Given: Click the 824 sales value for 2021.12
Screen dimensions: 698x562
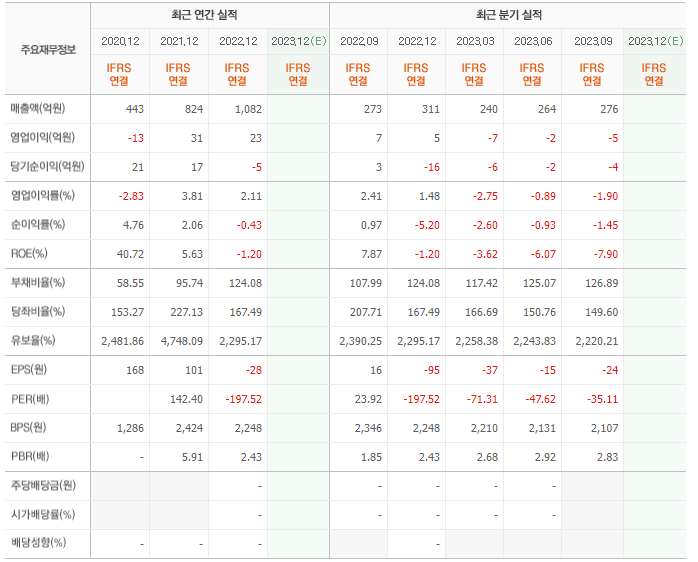Looking at the screenshot, I should [x=194, y=110].
